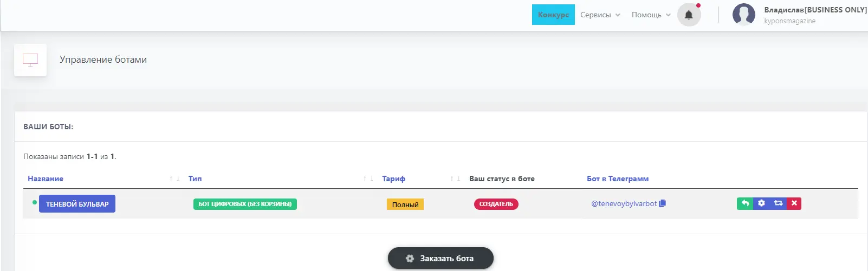The height and width of the screenshot is (271, 868).
Task: Click the Ваш статус в боте header
Action: (x=502, y=179)
